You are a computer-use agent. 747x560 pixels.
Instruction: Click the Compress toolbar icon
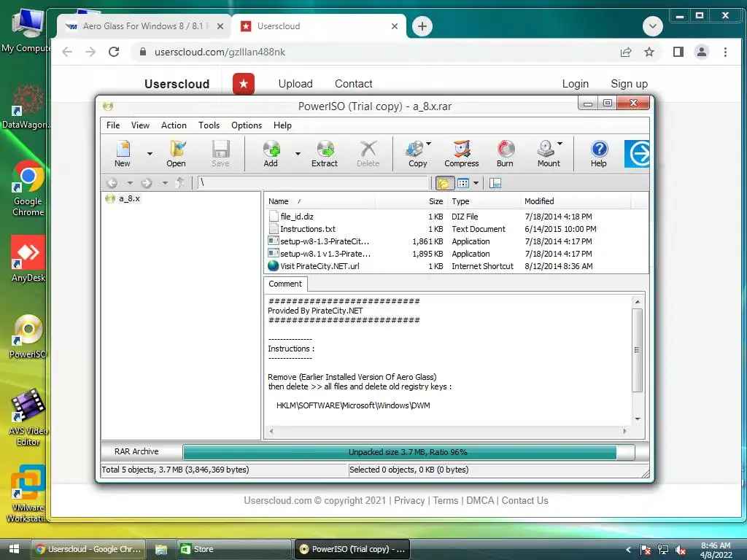tap(462, 153)
